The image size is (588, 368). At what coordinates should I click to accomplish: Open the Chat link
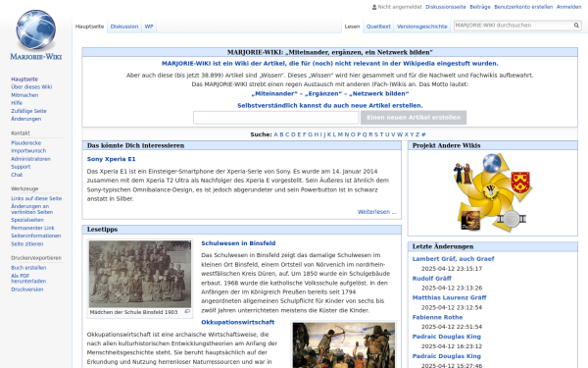point(17,175)
